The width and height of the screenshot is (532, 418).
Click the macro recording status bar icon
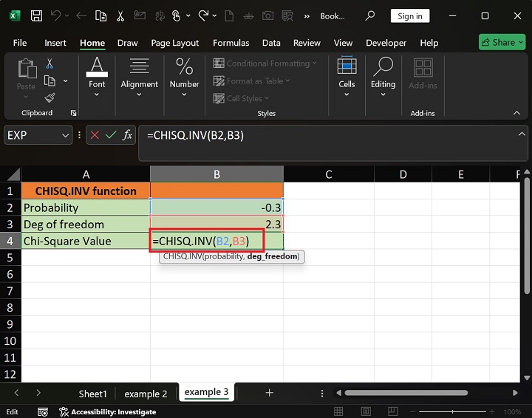pos(43,412)
